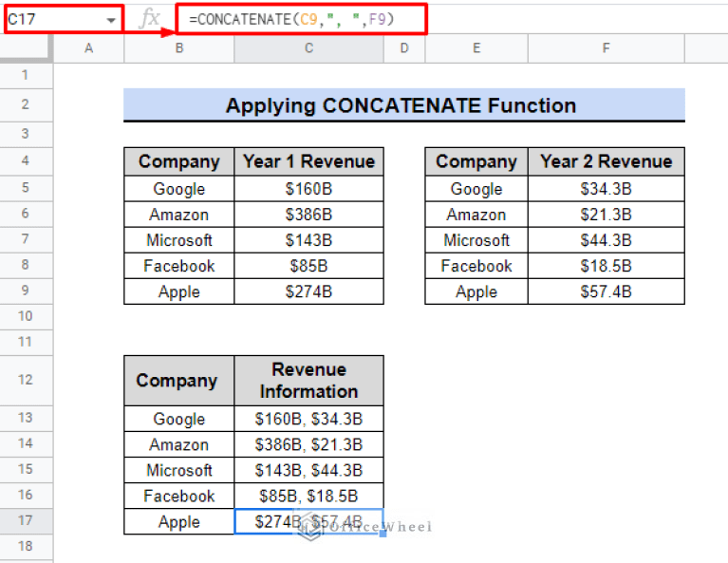Viewport: 728px width, 563px height.
Task: Click cell with $386B
Action: click(308, 215)
